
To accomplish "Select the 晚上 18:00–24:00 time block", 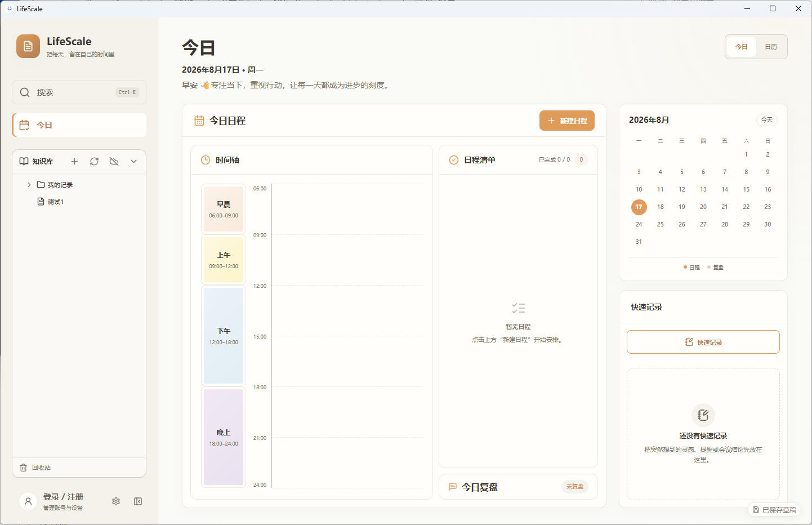I will pos(224,437).
